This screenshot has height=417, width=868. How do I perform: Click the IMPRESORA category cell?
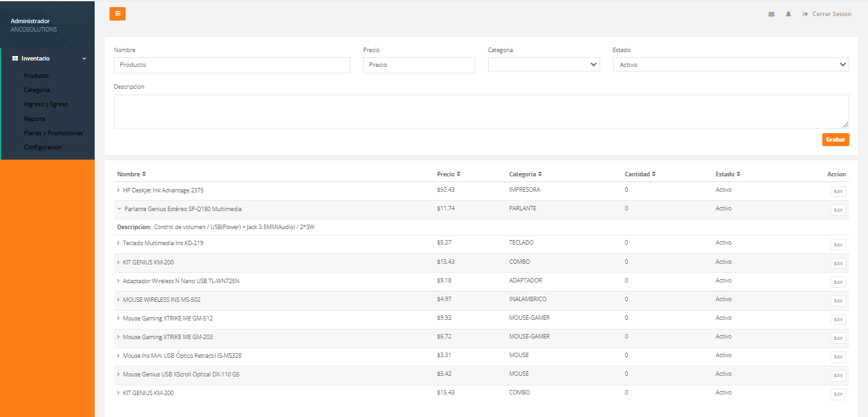pyautogui.click(x=524, y=190)
